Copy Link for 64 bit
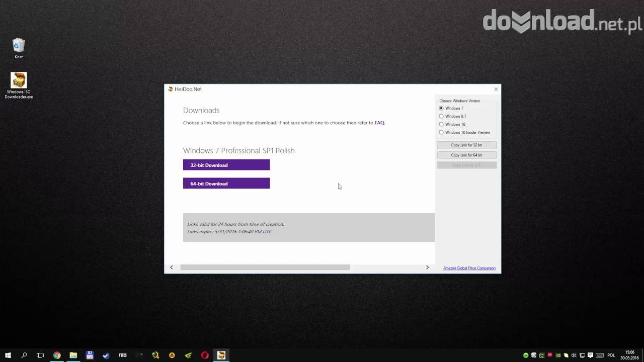644x362 pixels. (466, 155)
